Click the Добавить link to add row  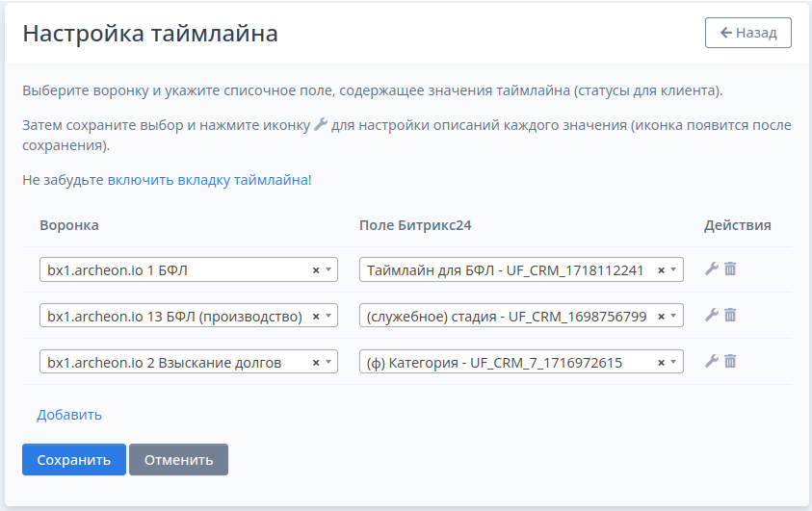coord(69,415)
